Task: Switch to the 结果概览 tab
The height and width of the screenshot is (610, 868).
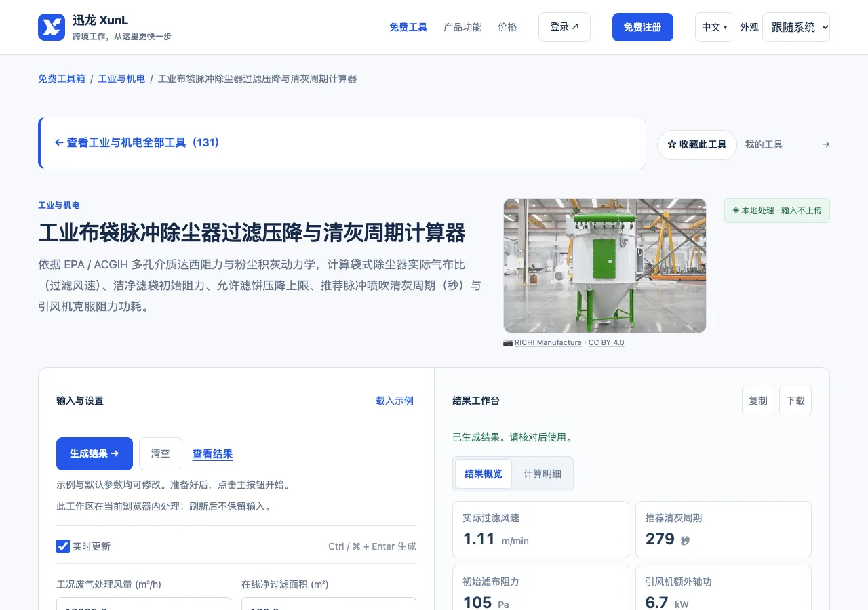Action: (x=484, y=474)
